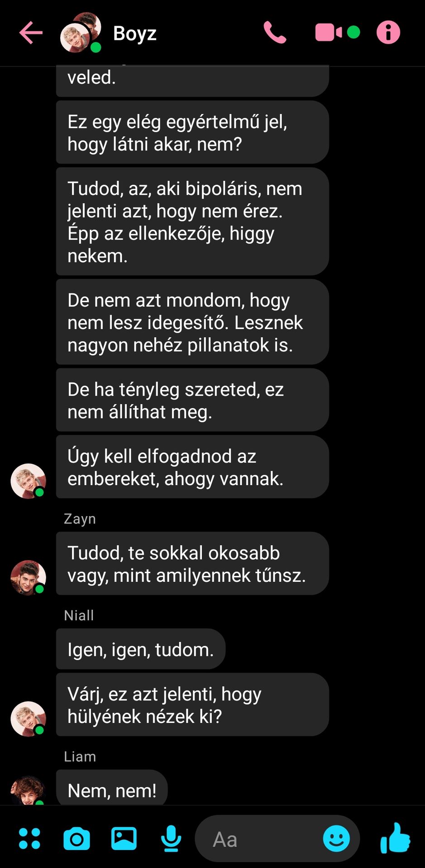This screenshot has width=425, height=868.
Task: Open the emoji picker in message field
Action: coord(336,839)
